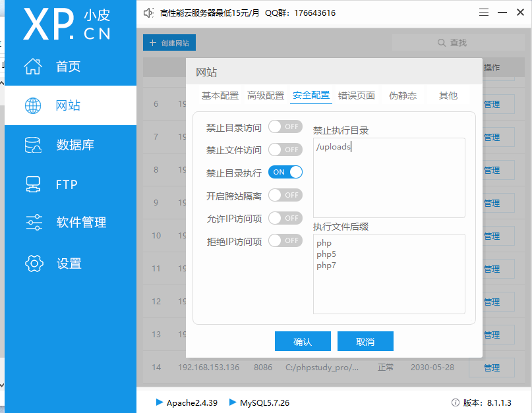
Task: Click the php5 suffix line
Action: [x=326, y=254]
